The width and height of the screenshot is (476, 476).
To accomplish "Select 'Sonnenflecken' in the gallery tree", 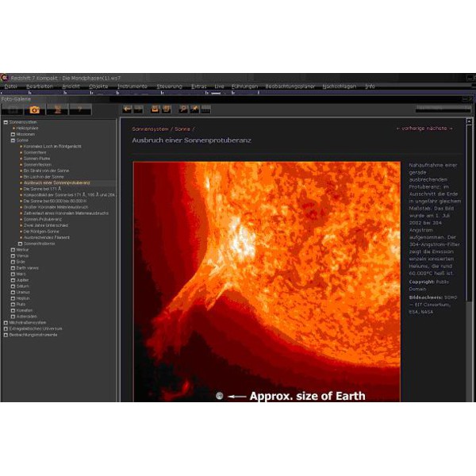I will point(37,164).
